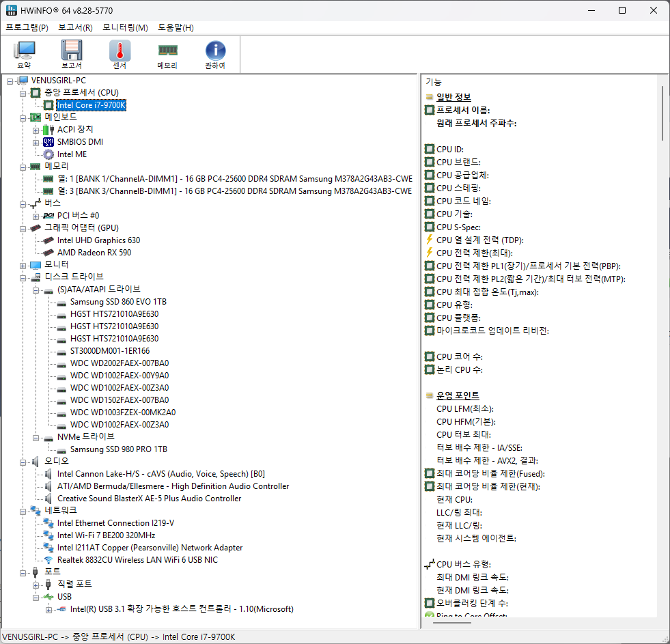This screenshot has width=670, height=644.
Task: Select WDC WD1003FZEX-00MK2A0 drive
Action: pos(123,412)
